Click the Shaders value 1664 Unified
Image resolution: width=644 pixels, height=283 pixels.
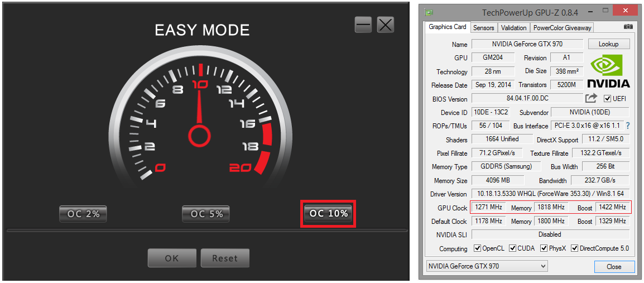point(502,139)
